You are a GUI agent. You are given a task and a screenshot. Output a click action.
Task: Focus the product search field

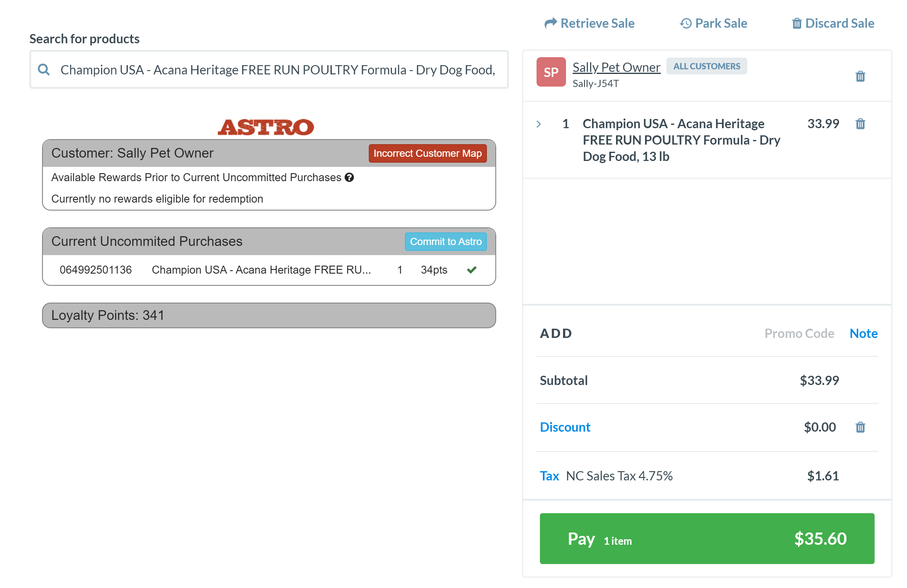278,70
